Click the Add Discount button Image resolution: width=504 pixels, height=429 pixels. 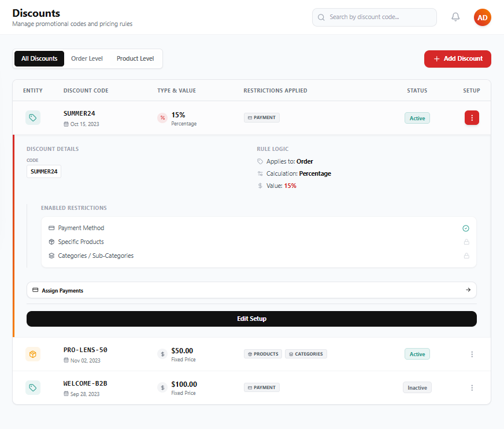[x=458, y=59]
